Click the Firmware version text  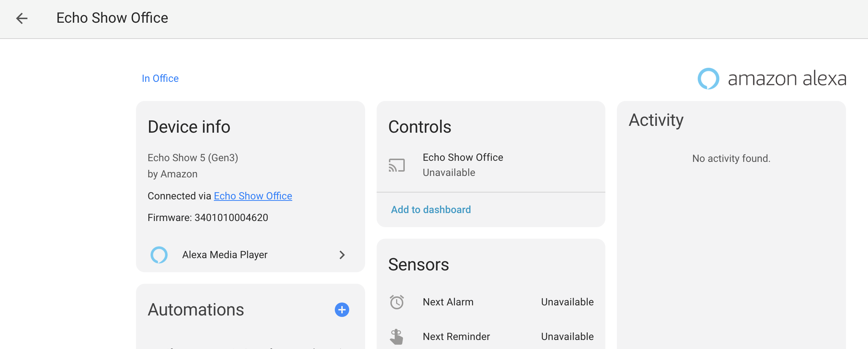[x=208, y=218]
